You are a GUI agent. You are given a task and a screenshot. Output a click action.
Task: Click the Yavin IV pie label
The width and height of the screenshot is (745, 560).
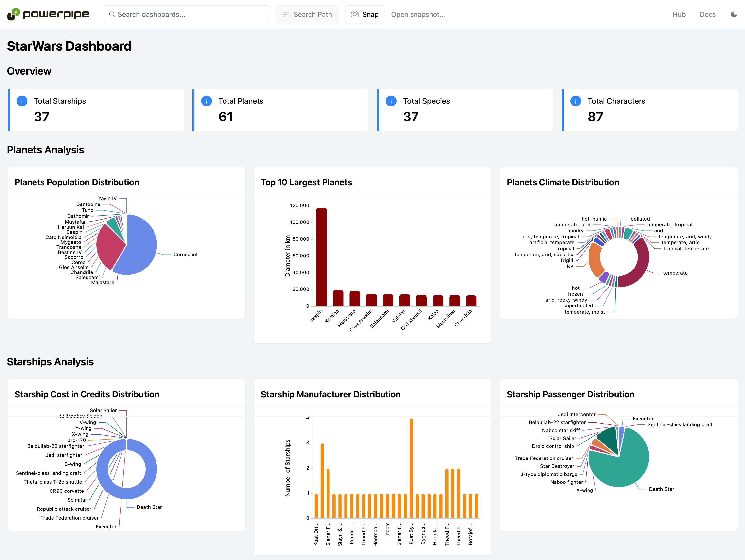[x=107, y=198]
